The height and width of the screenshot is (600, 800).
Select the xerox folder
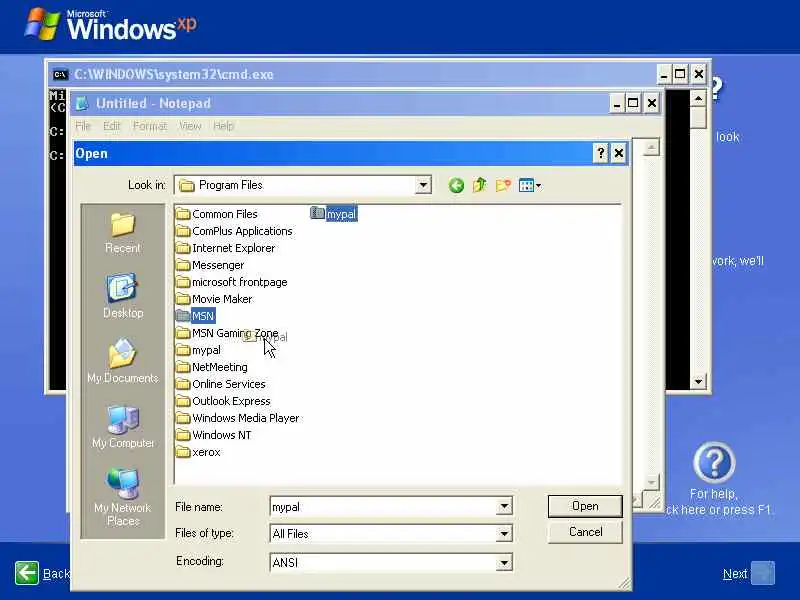pos(198,452)
